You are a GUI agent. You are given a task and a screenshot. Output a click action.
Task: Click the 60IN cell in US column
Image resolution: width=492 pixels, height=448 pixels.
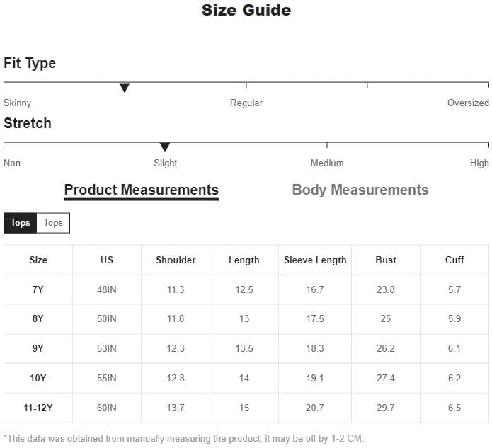pos(107,408)
